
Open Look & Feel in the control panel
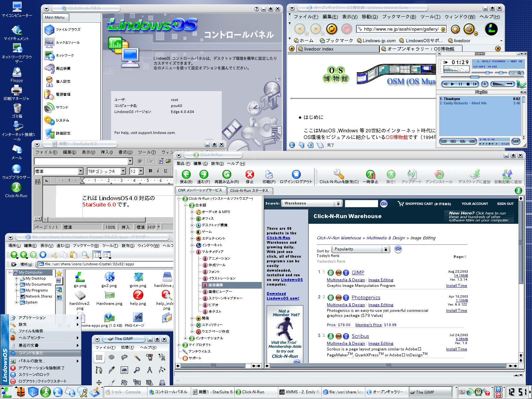62,43
